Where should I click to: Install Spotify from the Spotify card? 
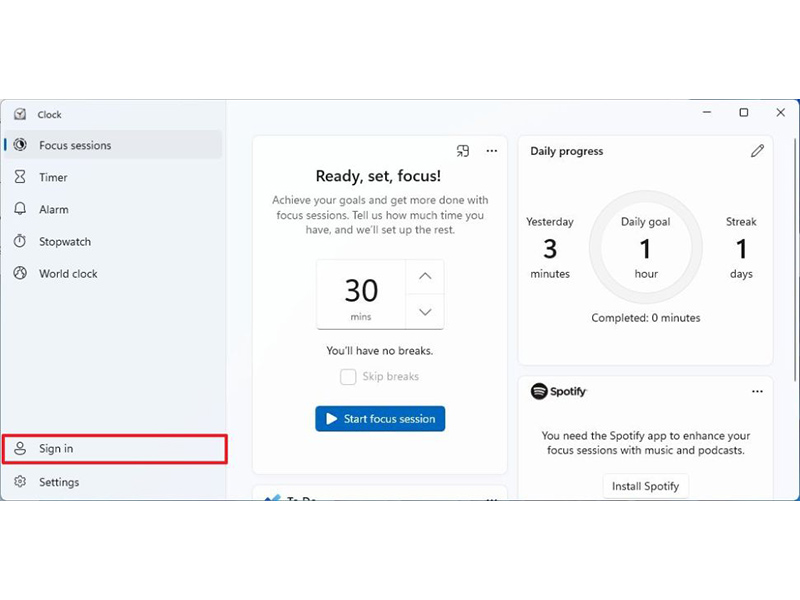pyautogui.click(x=645, y=486)
